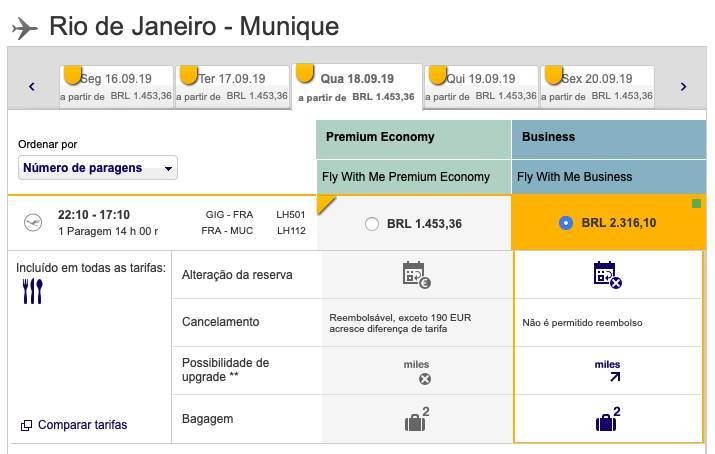Click the Lufthansa crane airline logo

[x=33, y=223]
